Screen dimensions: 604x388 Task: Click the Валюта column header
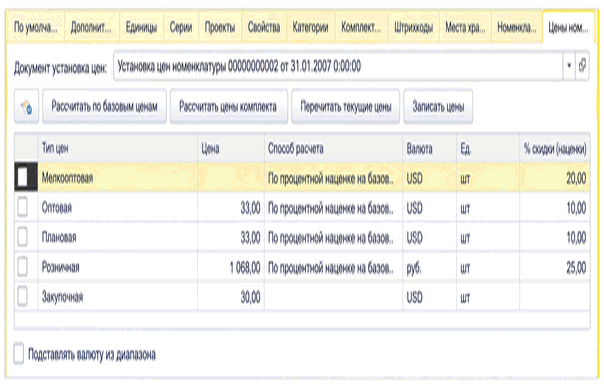[x=430, y=148]
